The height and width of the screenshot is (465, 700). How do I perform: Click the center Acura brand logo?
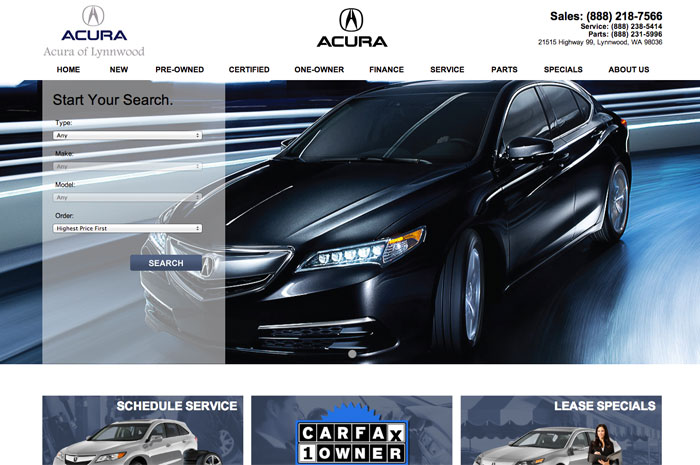pos(352,28)
